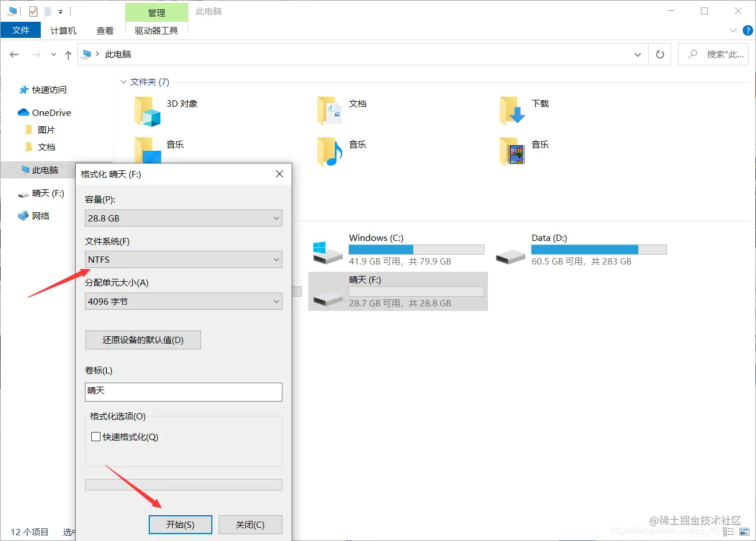The width and height of the screenshot is (756, 541).
Task: Open the 文件系统 NTFS dropdown
Action: pyautogui.click(x=184, y=259)
